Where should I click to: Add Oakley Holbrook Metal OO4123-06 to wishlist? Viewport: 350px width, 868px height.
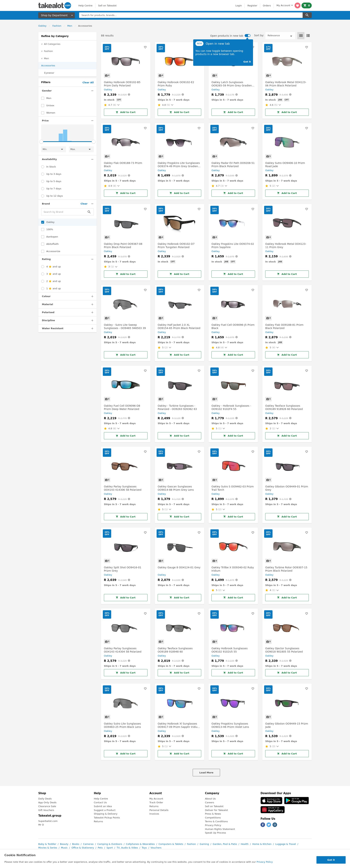coord(307,47)
